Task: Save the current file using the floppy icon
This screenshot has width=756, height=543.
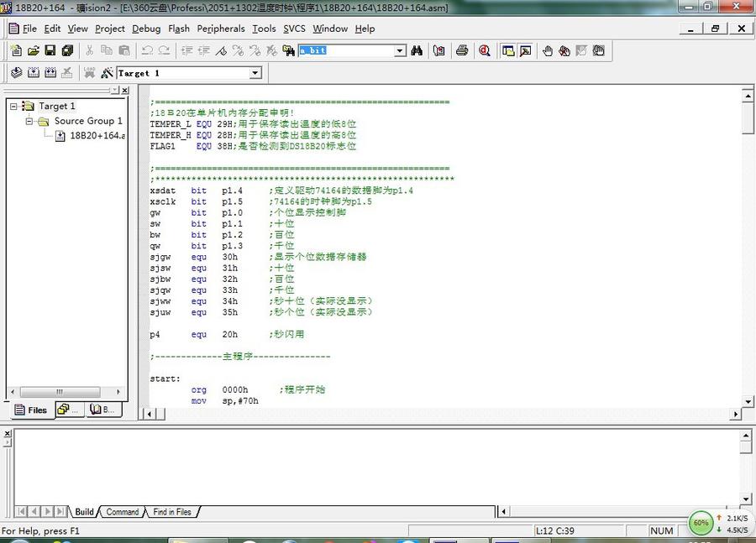Action: click(50, 50)
